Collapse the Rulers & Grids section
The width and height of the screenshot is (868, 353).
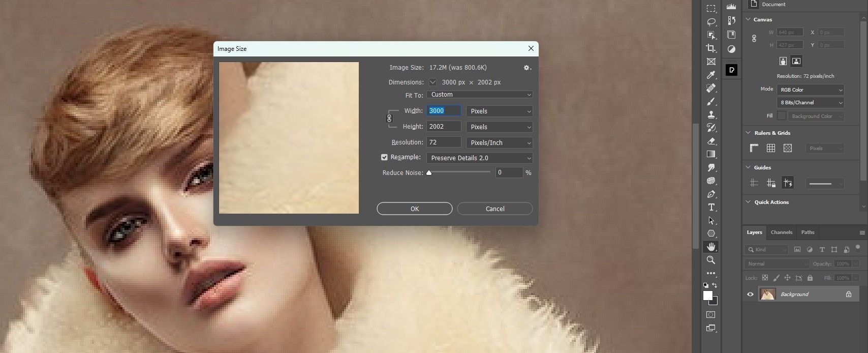(748, 133)
